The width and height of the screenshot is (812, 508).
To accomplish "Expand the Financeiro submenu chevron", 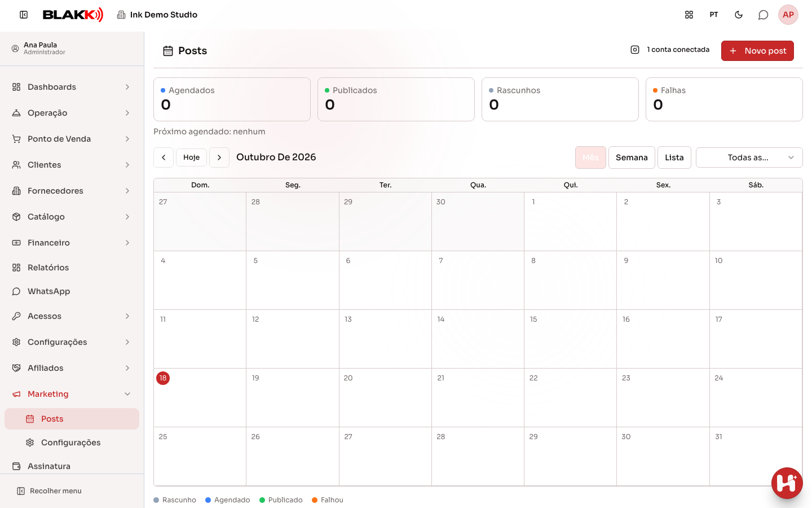I will coord(127,243).
